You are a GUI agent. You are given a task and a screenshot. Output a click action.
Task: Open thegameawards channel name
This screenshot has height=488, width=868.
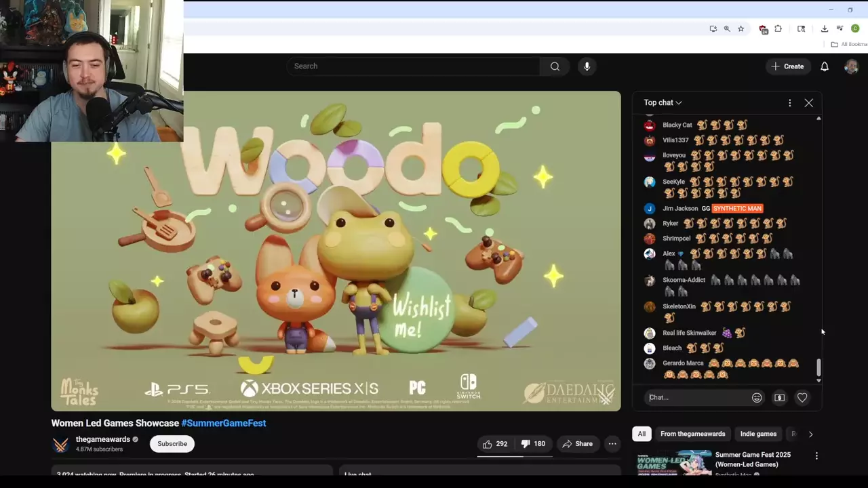click(x=103, y=439)
